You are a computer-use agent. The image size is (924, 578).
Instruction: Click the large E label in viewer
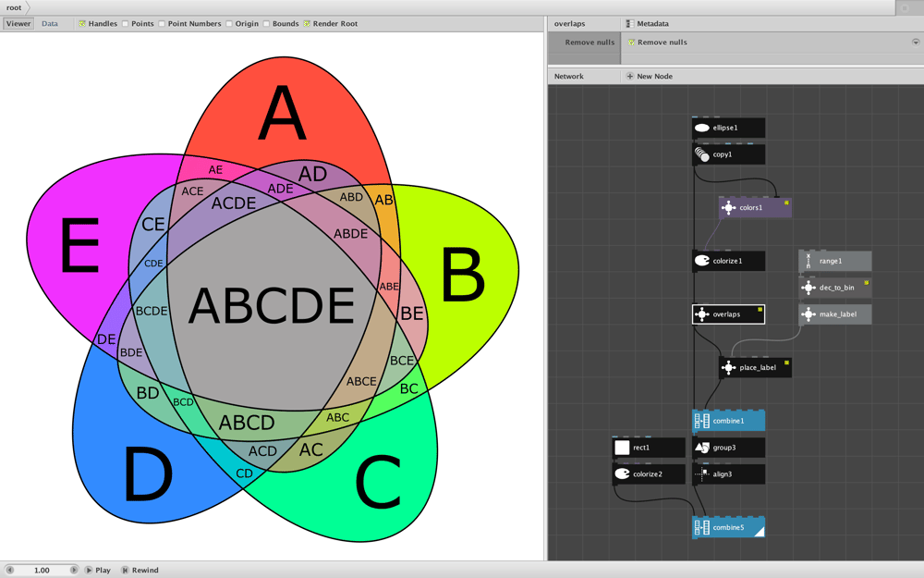coord(79,245)
